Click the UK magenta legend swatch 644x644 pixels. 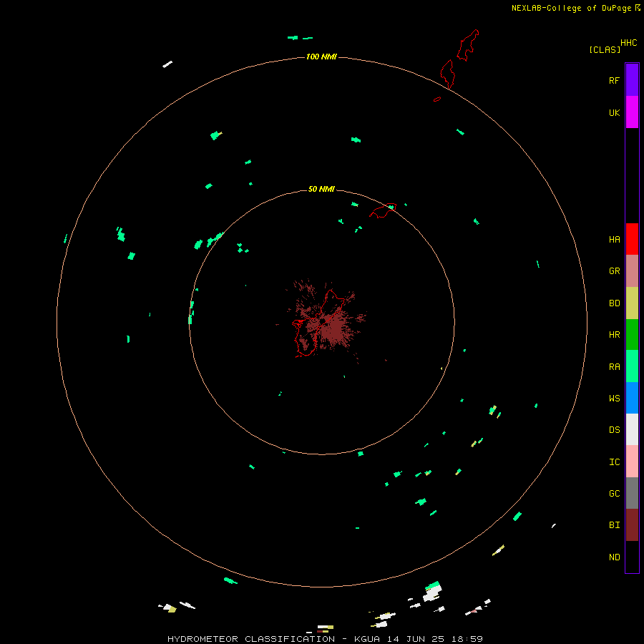(x=632, y=112)
